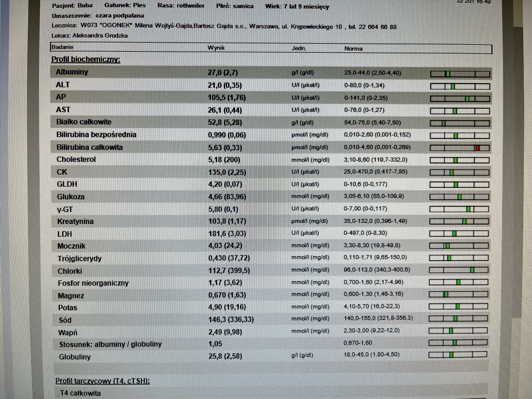Select the 'Cholesterol' row label
Image resolution: width=532 pixels, height=399 pixels.
(76, 160)
